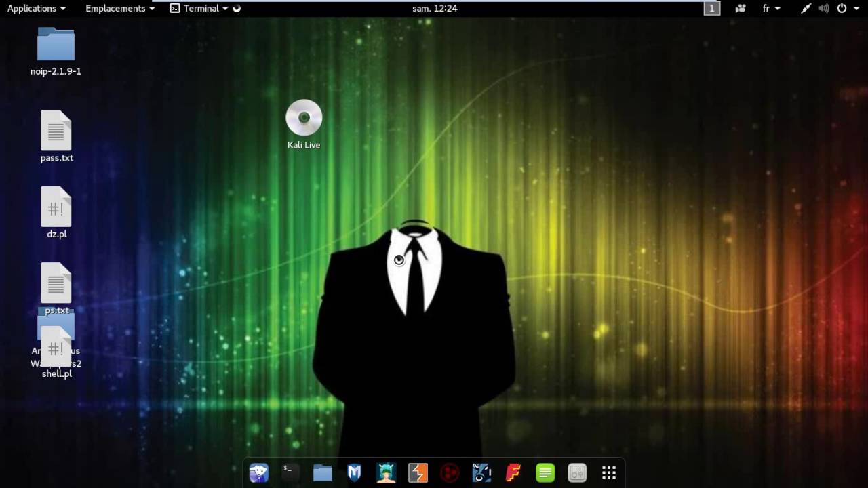Open the Applications menu

pyautogui.click(x=37, y=8)
